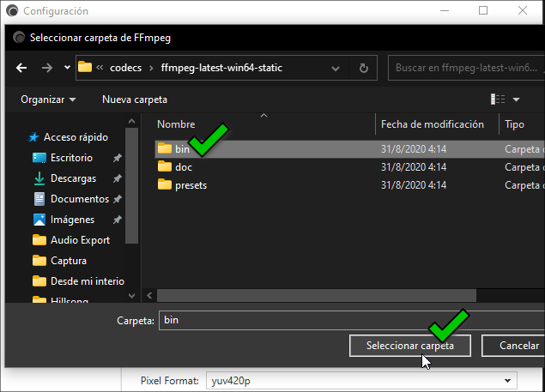Screen dimensions: 545x392
Task: Click the horizontal scrollbar thumb
Action: click(x=317, y=296)
